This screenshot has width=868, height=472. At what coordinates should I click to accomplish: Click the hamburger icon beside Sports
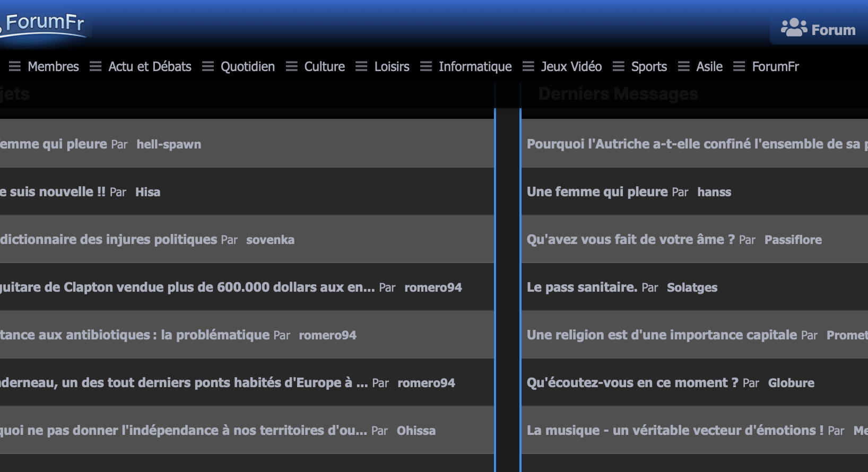(619, 66)
